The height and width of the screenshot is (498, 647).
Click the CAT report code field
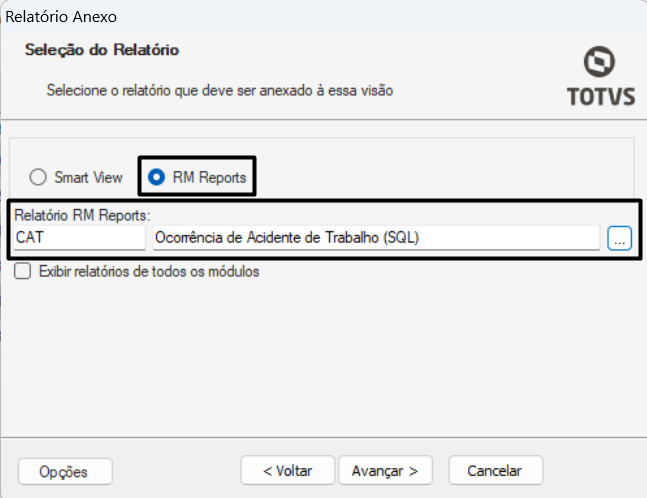(80, 238)
